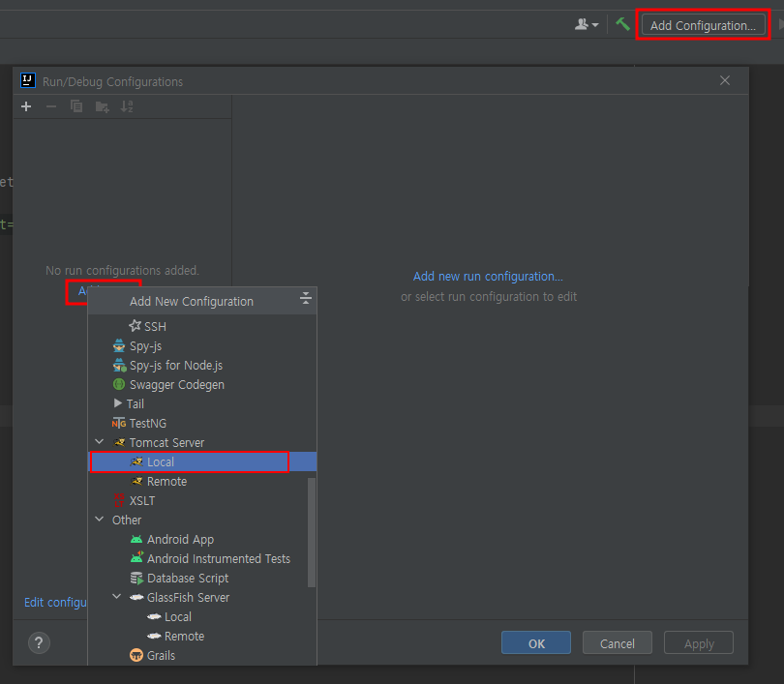Select Local under GlassFish Server
Image resolution: width=784 pixels, height=684 pixels.
click(x=202, y=617)
